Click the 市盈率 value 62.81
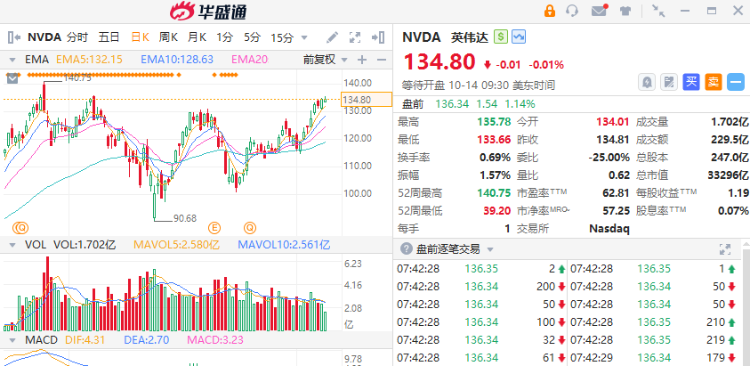Image resolution: width=750 pixels, height=366 pixels. click(x=616, y=193)
